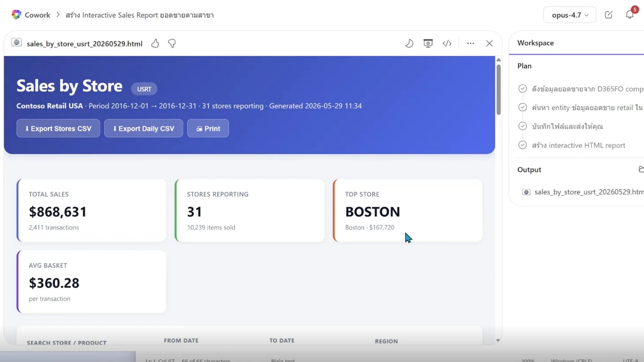Click the scrollbar down arrow
Viewport: 644px width, 362px height.
click(x=498, y=340)
